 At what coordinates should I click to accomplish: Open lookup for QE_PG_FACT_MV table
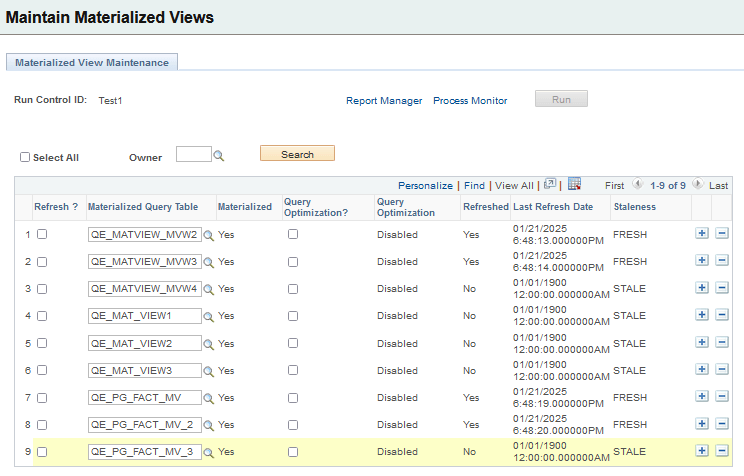208,398
